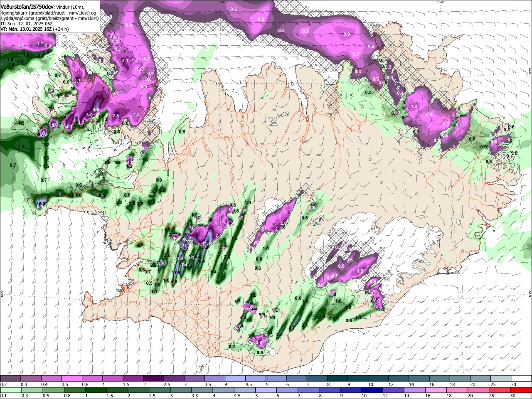Click the upper legend swatch between 20 and 25
This screenshot has width=532, height=399.
pyautogui.click(x=481, y=379)
